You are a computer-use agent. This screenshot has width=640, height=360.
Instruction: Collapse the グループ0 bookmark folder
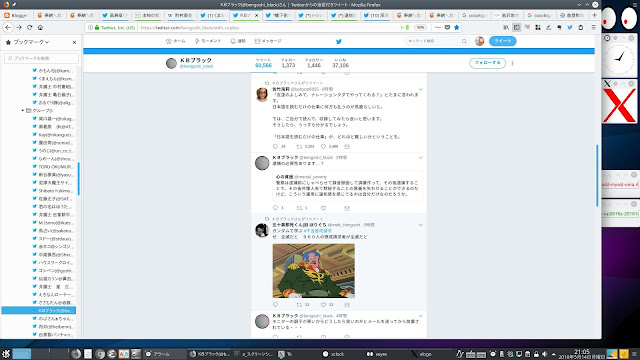22,111
